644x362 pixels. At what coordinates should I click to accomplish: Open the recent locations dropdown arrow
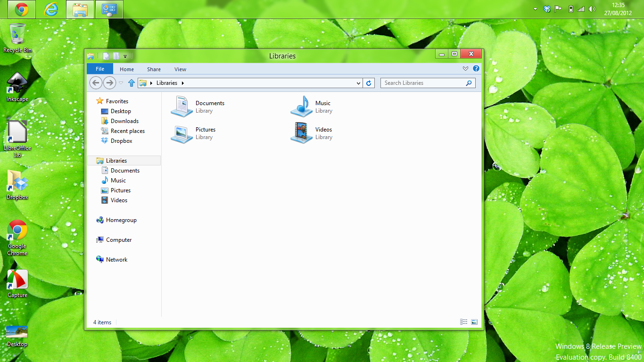[x=121, y=83]
